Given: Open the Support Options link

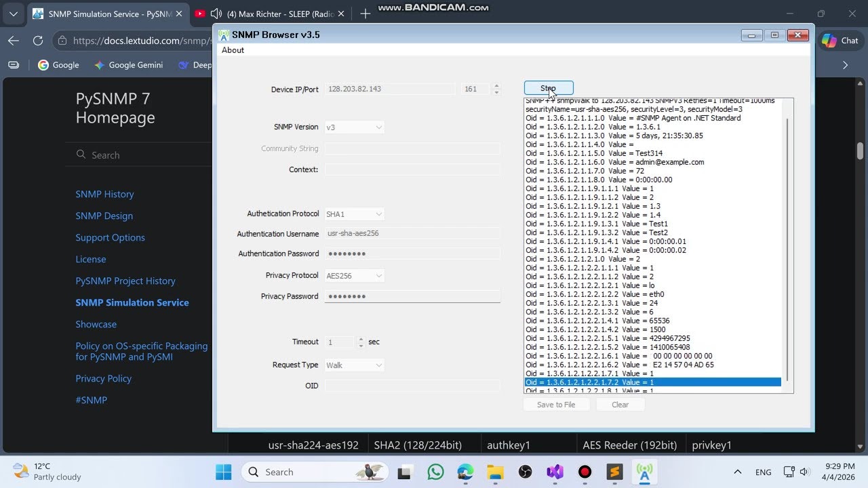Looking at the screenshot, I should 110,237.
